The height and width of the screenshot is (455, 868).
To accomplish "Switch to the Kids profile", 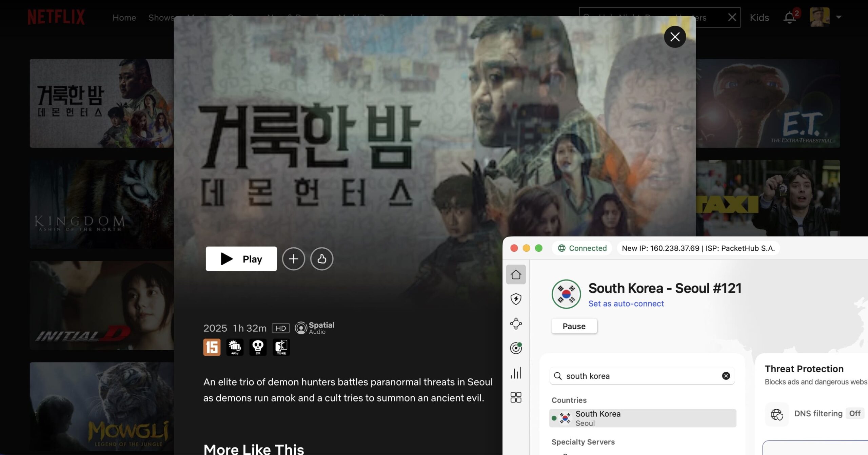I will click(759, 17).
